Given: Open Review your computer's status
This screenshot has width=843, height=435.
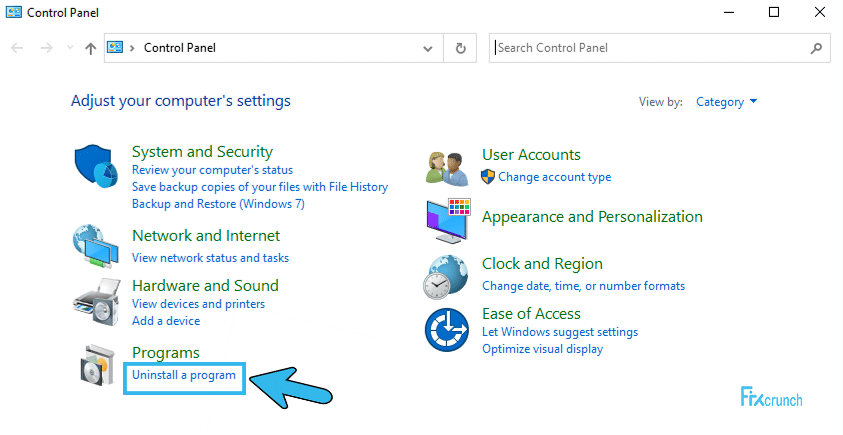Looking at the screenshot, I should point(212,170).
